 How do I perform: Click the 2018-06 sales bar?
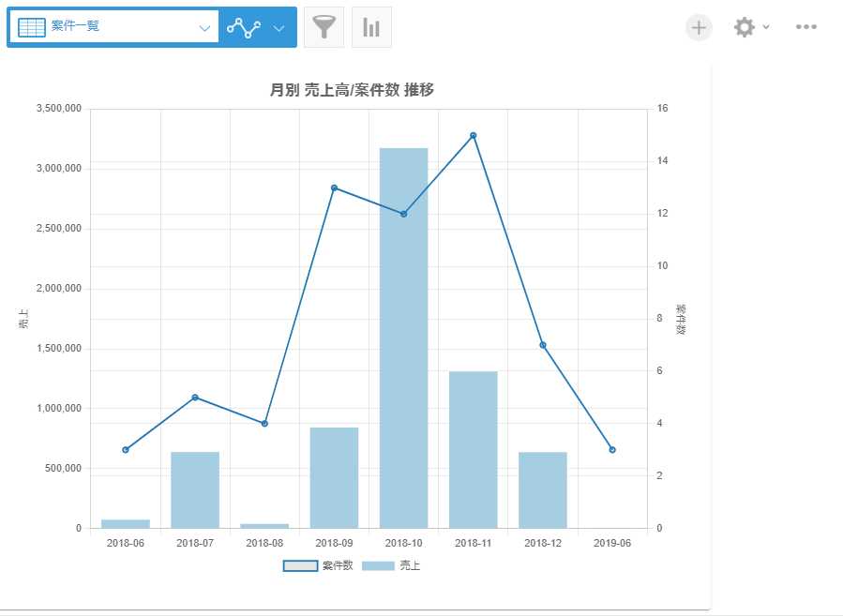pyautogui.click(x=126, y=524)
